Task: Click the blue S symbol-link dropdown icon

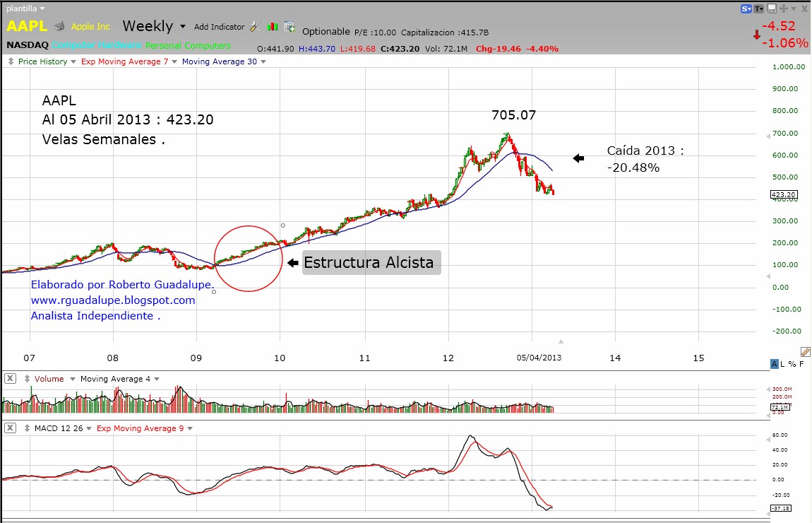Action: (746, 8)
